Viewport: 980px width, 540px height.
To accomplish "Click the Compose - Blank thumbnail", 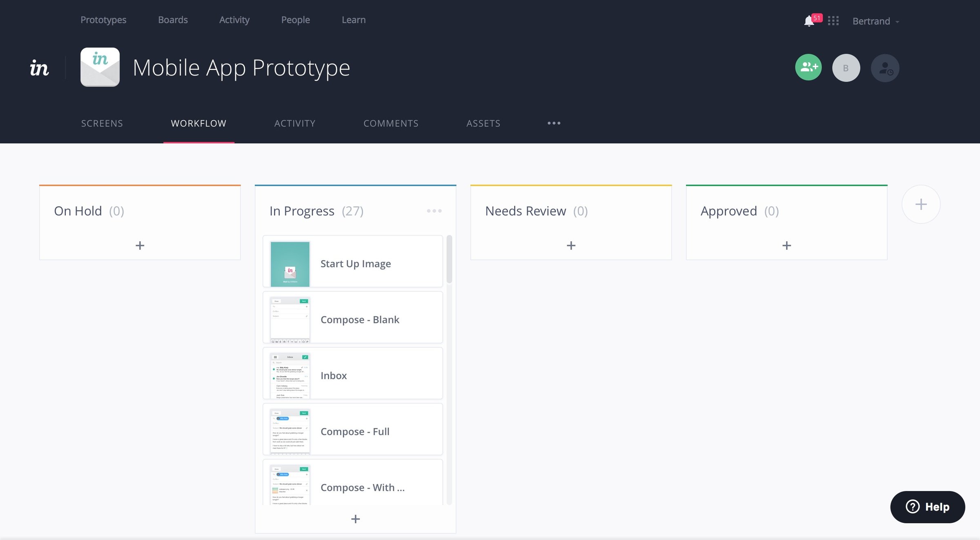I will pyautogui.click(x=290, y=320).
